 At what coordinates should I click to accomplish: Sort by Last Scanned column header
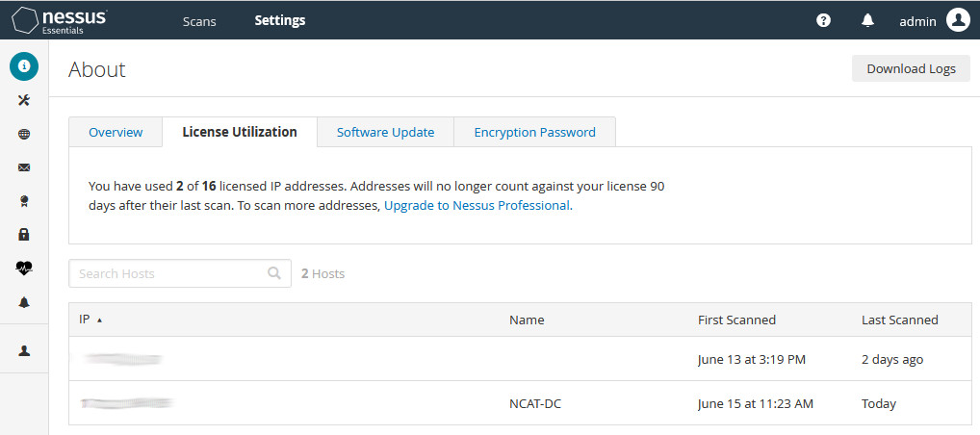coord(900,320)
